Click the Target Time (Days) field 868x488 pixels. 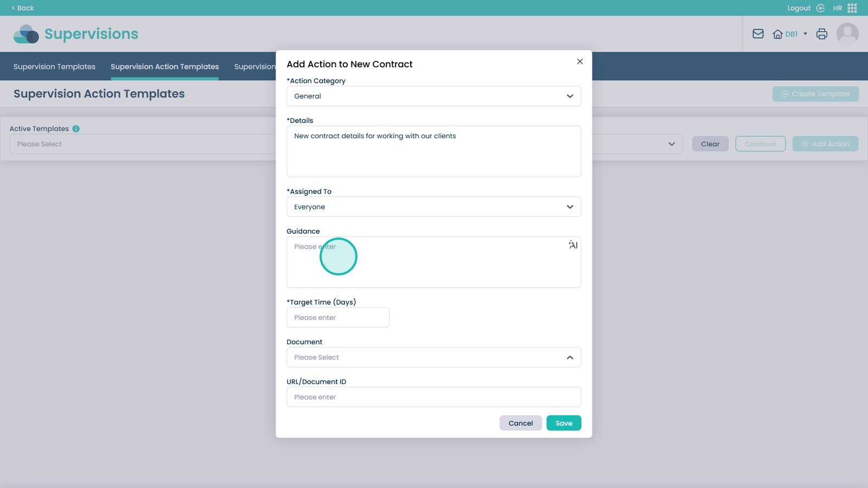click(x=337, y=318)
